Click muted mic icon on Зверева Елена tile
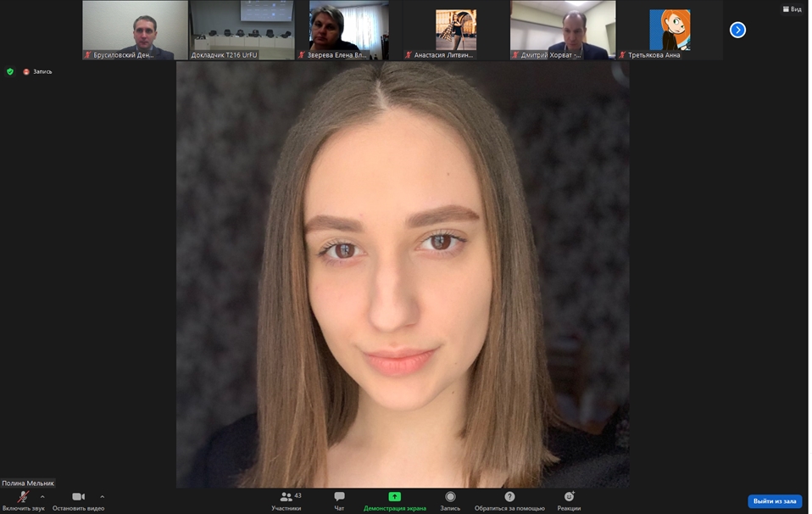 click(x=302, y=55)
